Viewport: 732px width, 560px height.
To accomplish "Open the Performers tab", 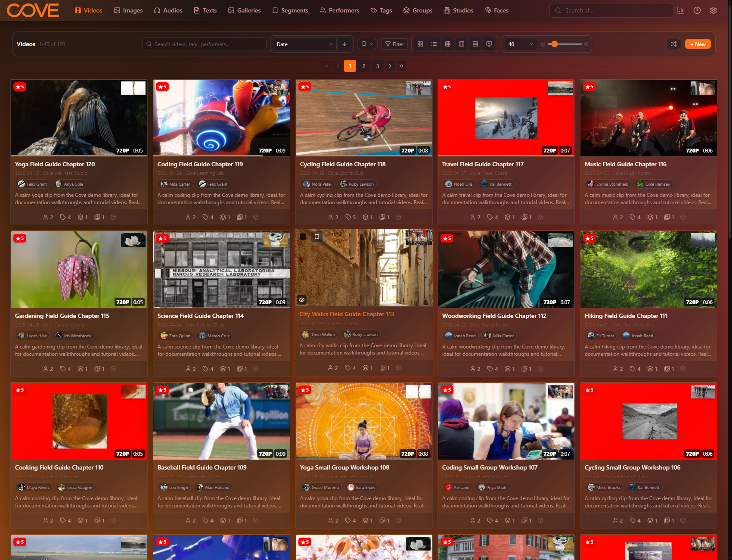I will (339, 10).
